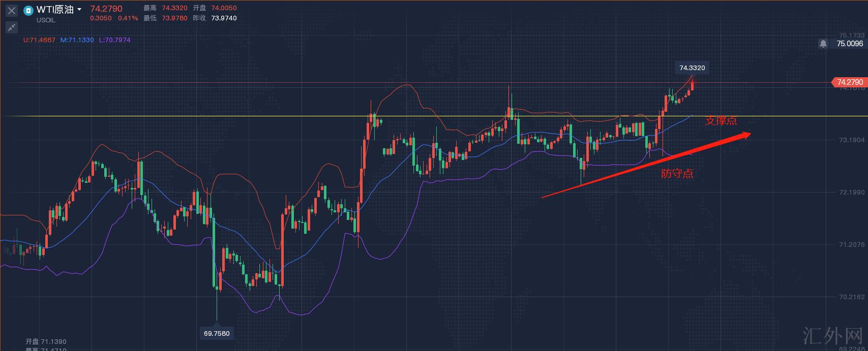Click the 支撑点 text annotation

(721, 121)
